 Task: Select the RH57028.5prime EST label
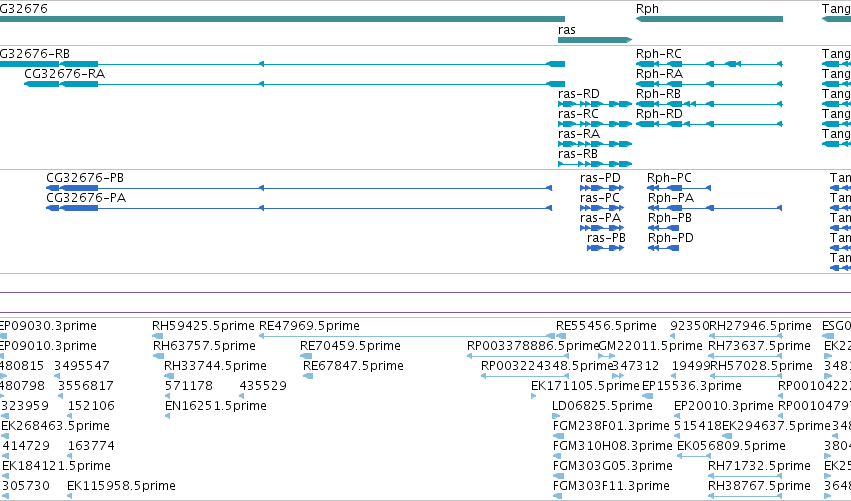click(x=760, y=366)
